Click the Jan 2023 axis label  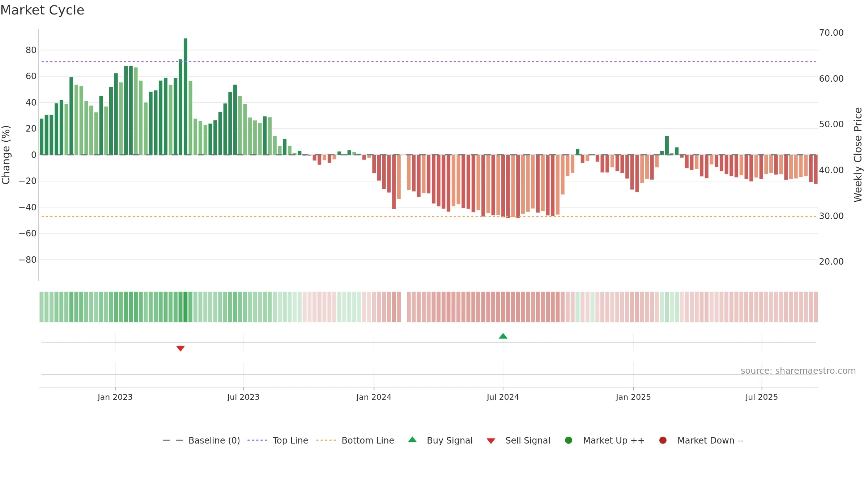pyautogui.click(x=115, y=397)
